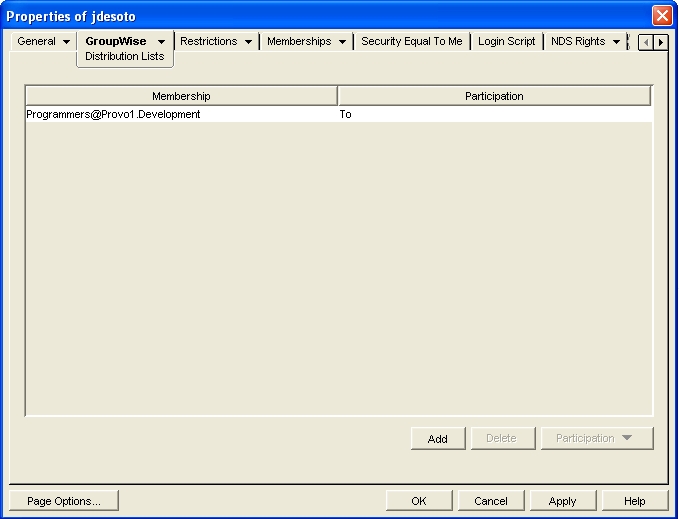Open the Participation dropdown button
679x519 pixels.
point(597,438)
